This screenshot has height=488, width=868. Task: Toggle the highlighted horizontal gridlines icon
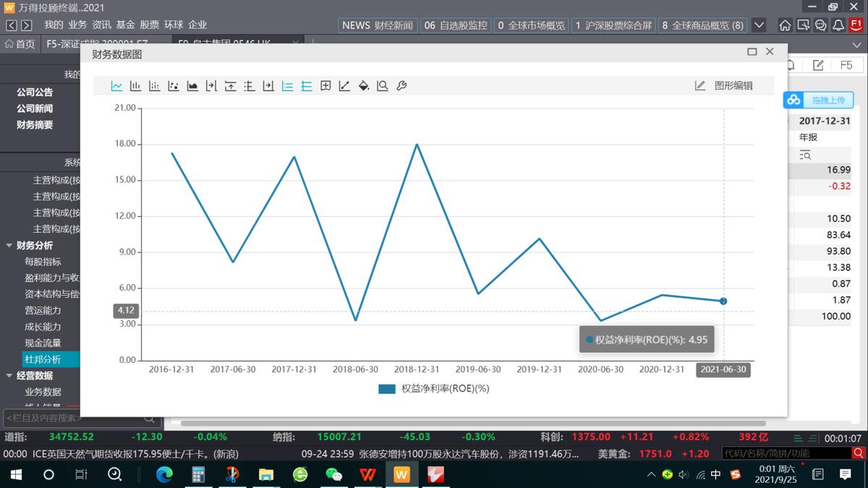coord(307,86)
